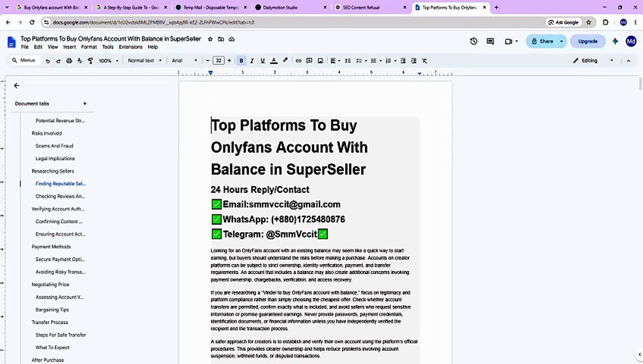Open the bulleted list dropdown
Image resolution: width=643 pixels, height=364 pixels.
[376, 61]
